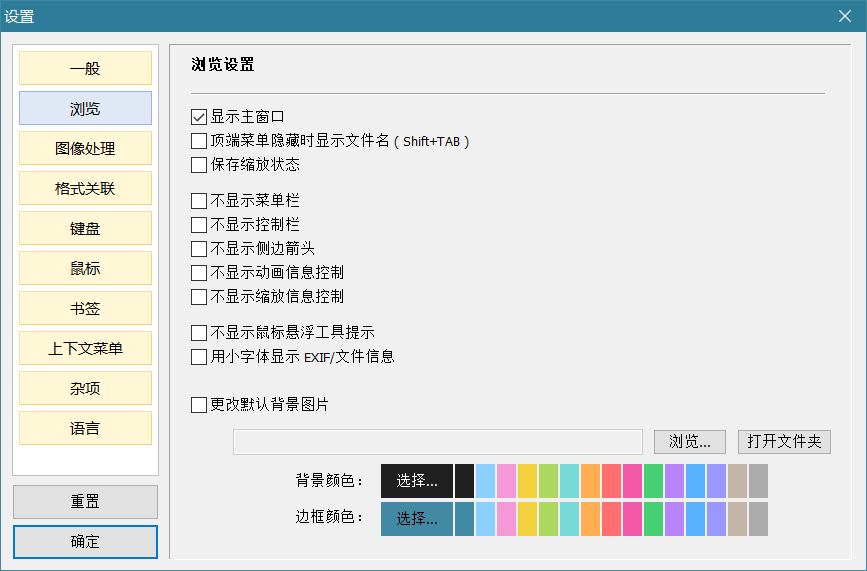The width and height of the screenshot is (867, 571).
Task: Enable the 保存缩放状态 option
Action: pyautogui.click(x=198, y=165)
